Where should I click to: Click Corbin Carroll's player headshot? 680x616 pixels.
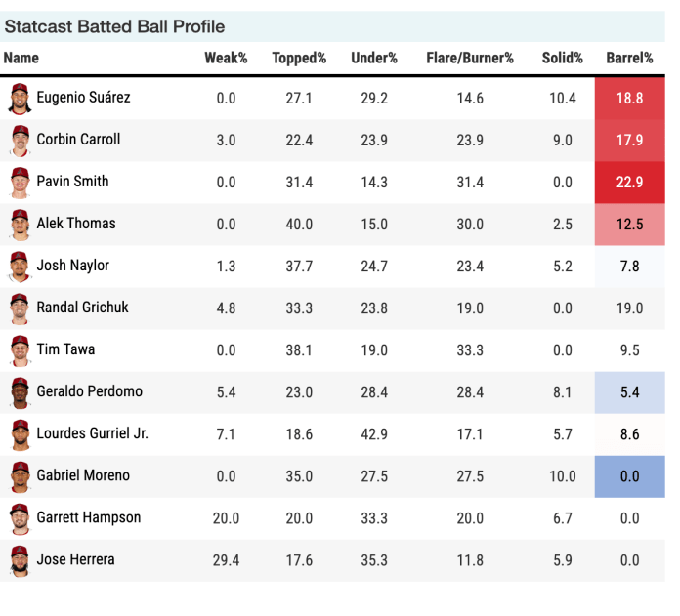tap(20, 140)
